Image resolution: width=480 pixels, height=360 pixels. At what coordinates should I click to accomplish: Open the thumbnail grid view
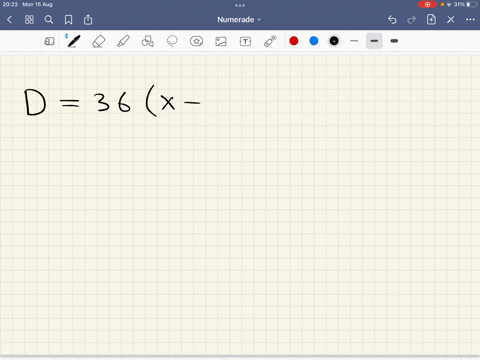[29, 20]
